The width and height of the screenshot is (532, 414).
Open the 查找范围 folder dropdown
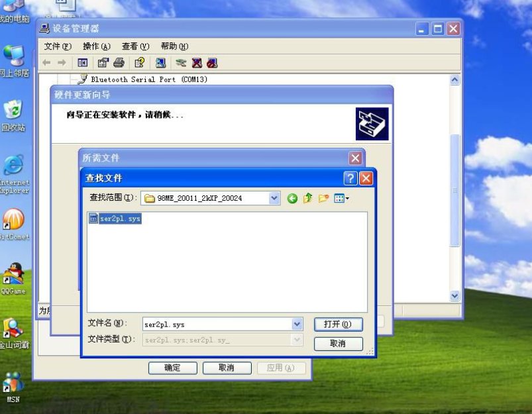[274, 198]
